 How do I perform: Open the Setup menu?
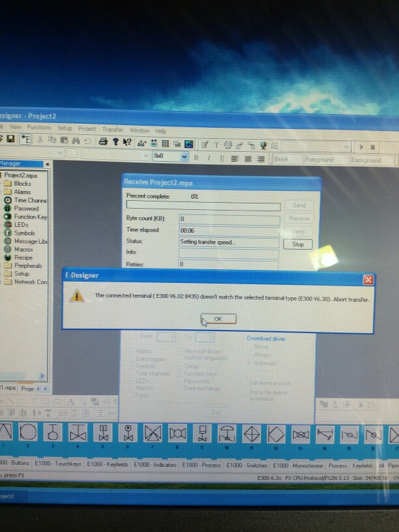pos(65,128)
